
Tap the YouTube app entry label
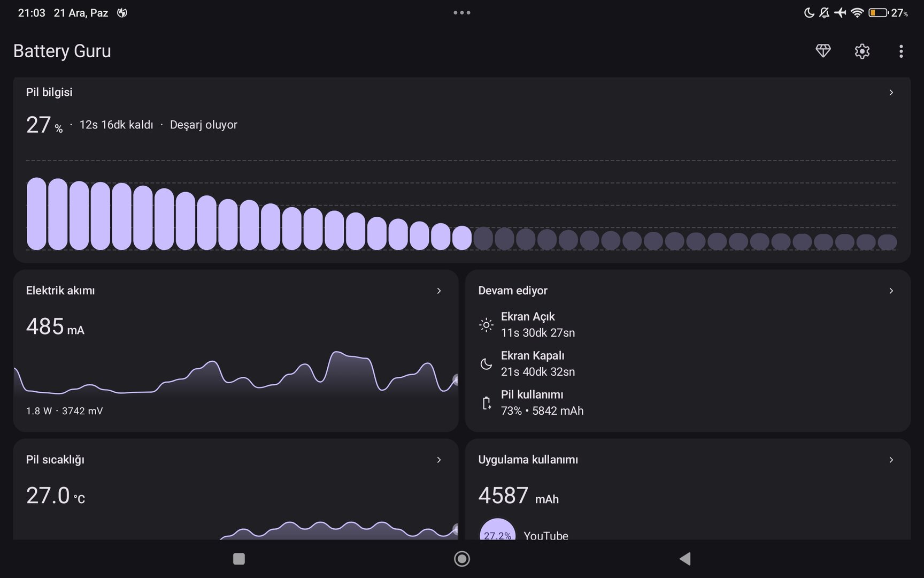(546, 535)
